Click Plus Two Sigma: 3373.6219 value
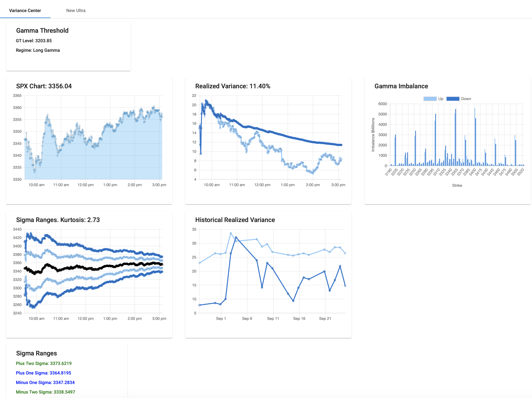Image resolution: width=532 pixels, height=398 pixels. coord(44,363)
